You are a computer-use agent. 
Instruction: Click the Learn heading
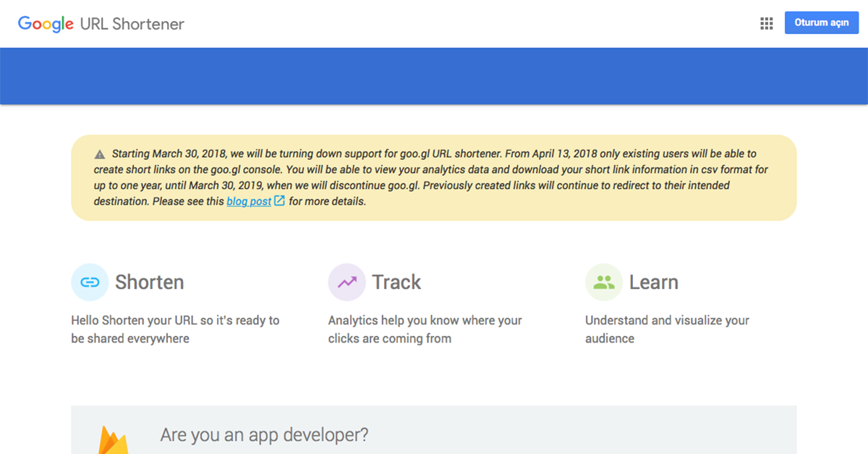(x=654, y=282)
